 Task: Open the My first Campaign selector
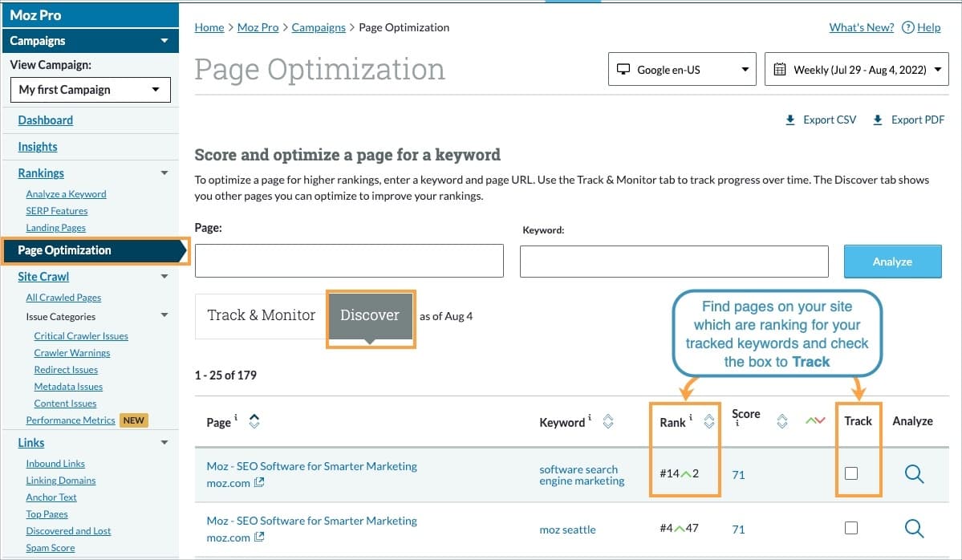[x=90, y=89]
